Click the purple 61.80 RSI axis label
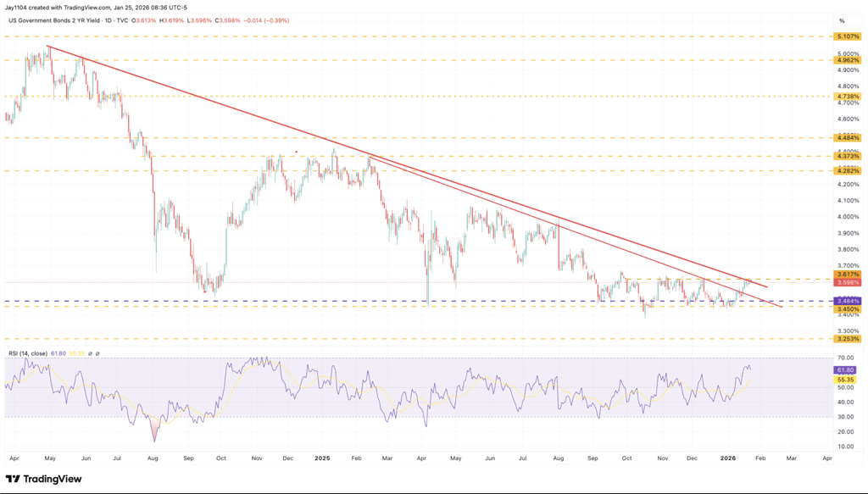 (846, 370)
